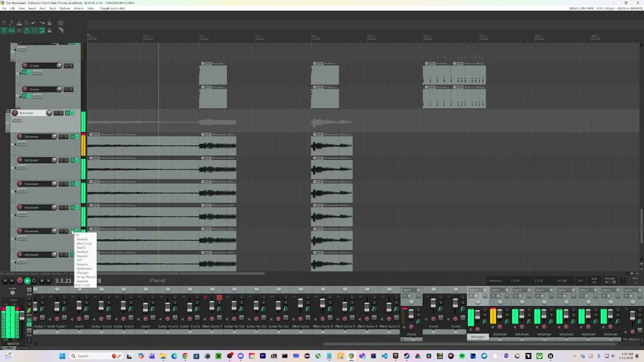Screen dimensions: 644x362
Task: Toggle snap magnet icon
Action: (x=42, y=31)
